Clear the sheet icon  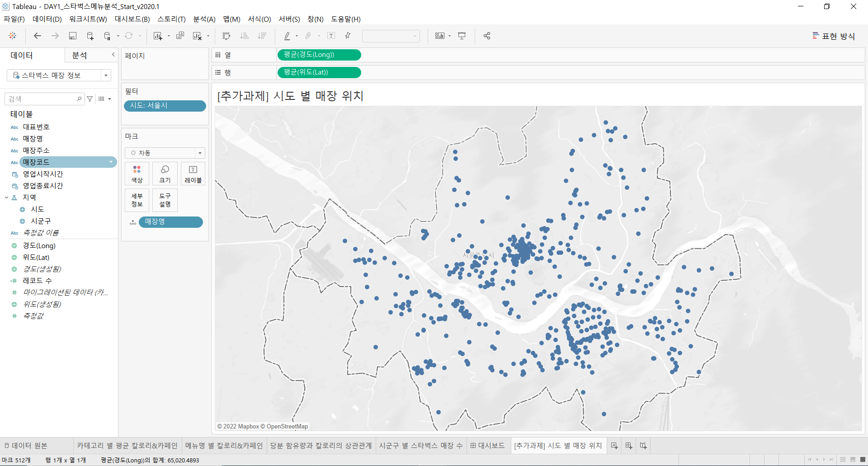click(197, 36)
